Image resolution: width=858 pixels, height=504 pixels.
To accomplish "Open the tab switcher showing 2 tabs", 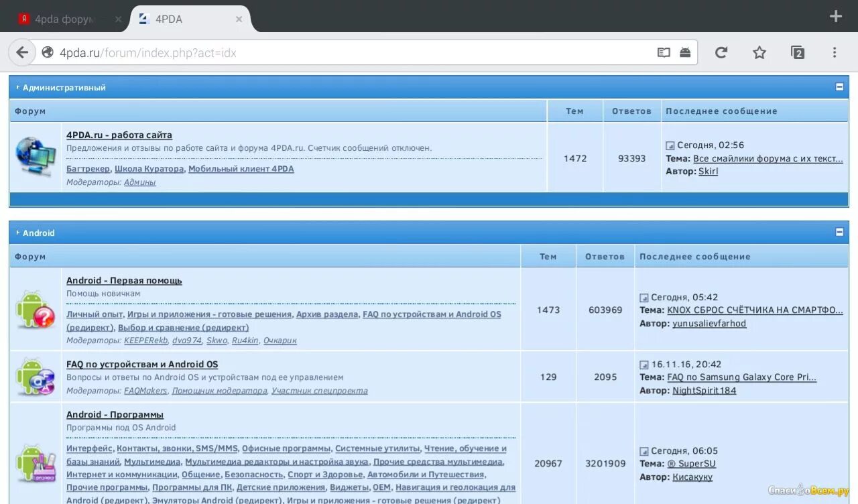I will tap(797, 52).
